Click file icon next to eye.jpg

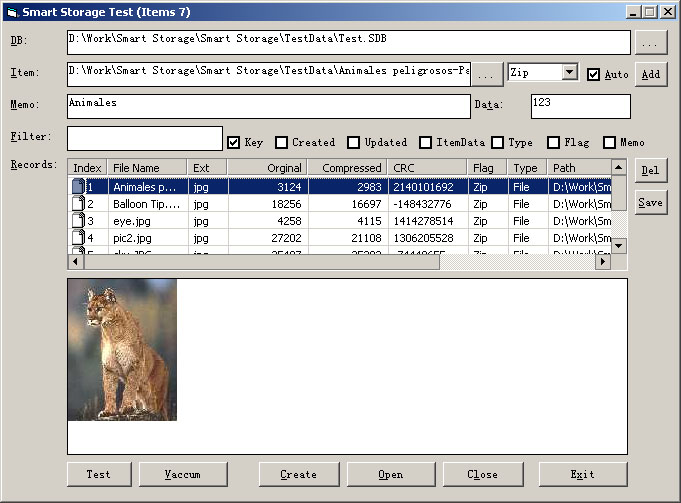point(79,220)
